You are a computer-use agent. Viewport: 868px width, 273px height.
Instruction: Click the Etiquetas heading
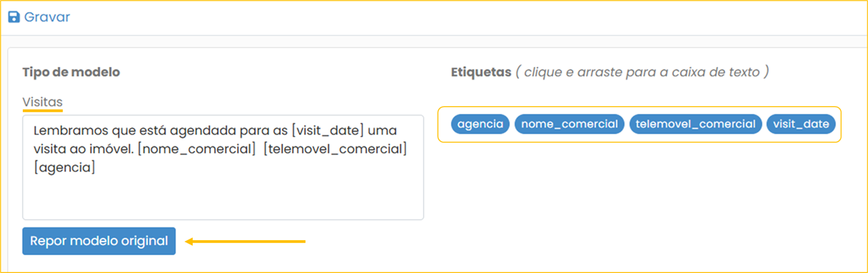[x=481, y=72]
